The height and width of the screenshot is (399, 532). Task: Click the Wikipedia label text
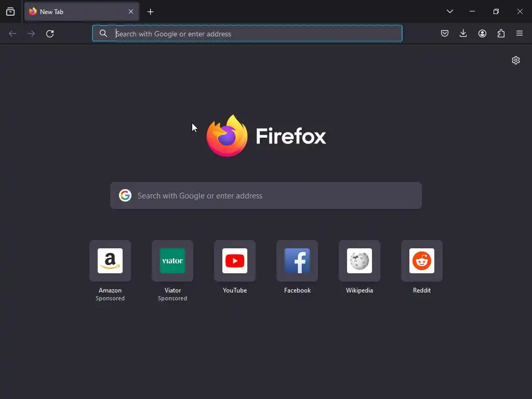[360, 290]
